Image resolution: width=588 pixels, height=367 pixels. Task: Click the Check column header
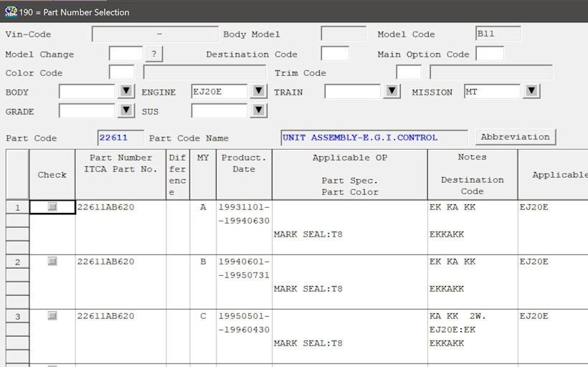click(52, 175)
